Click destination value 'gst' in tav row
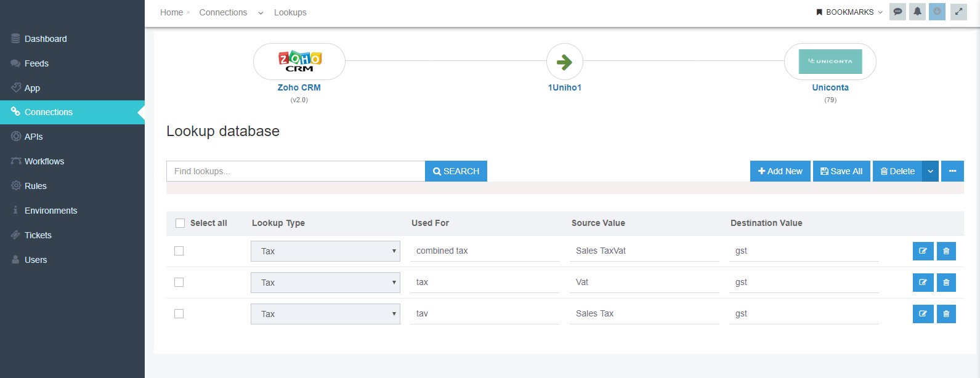Image resolution: width=980 pixels, height=378 pixels. pyautogui.click(x=804, y=313)
